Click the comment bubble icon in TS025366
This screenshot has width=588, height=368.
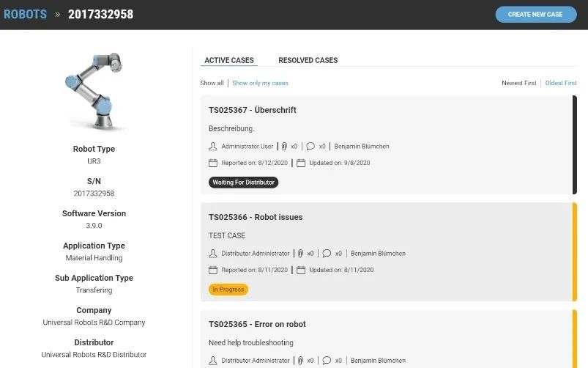pyautogui.click(x=327, y=254)
